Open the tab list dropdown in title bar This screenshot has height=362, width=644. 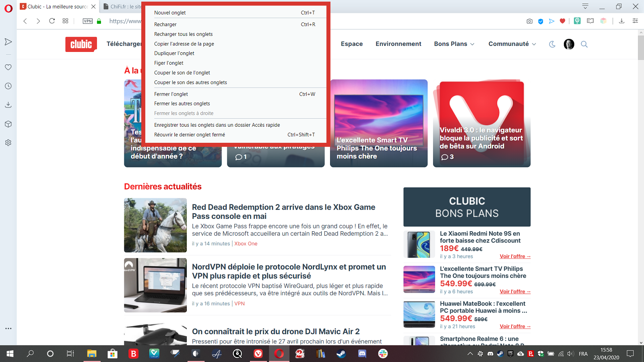585,6
